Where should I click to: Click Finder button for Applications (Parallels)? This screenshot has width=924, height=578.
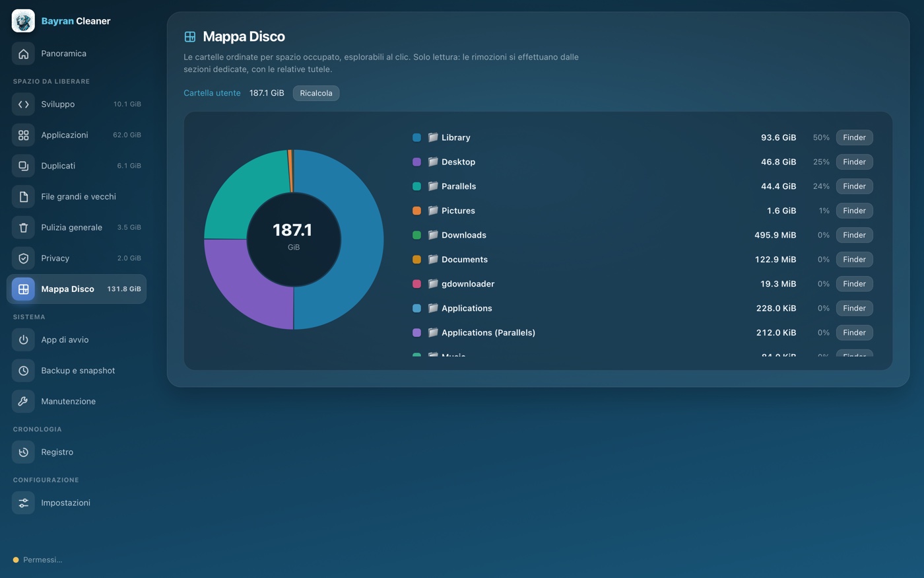click(854, 333)
